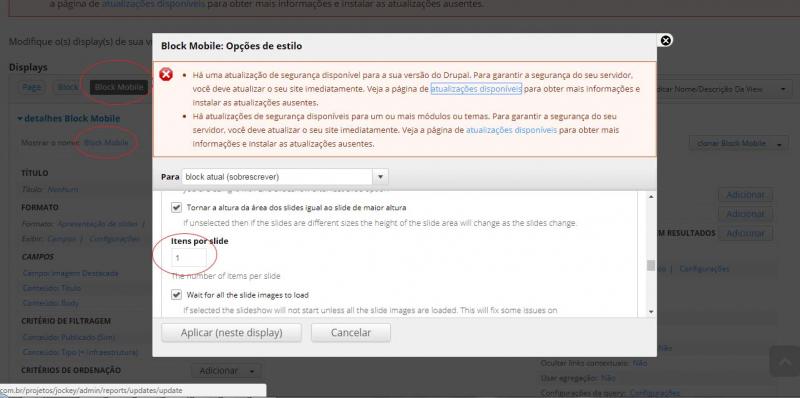Toggle equal slide height checkbox
This screenshot has width=800, height=398.
[x=177, y=208]
